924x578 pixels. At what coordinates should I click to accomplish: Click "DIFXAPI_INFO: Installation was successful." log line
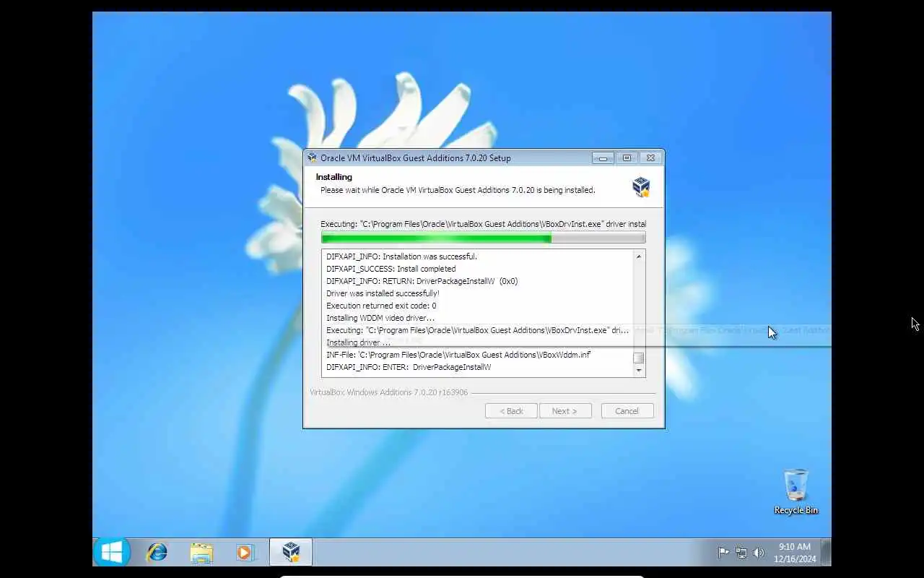[x=401, y=256]
